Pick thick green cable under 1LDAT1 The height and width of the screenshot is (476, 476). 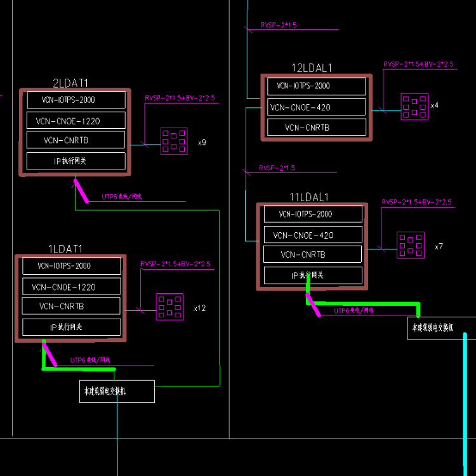[78, 369]
